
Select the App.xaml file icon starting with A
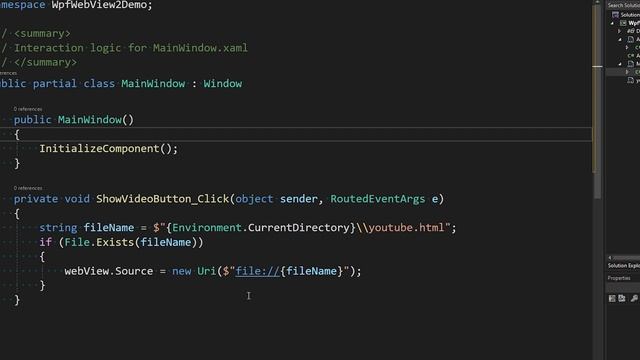[631, 39]
